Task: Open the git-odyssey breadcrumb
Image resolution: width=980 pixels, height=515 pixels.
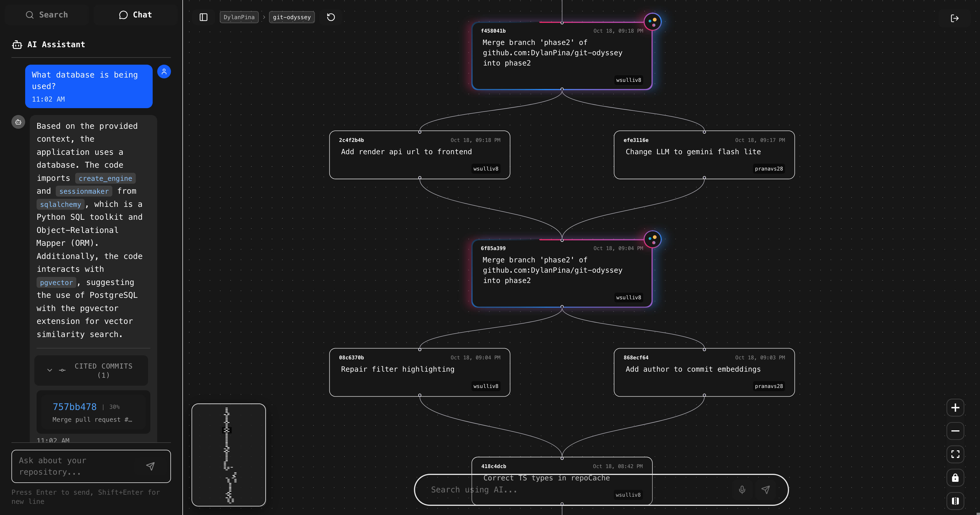Action: 291,17
